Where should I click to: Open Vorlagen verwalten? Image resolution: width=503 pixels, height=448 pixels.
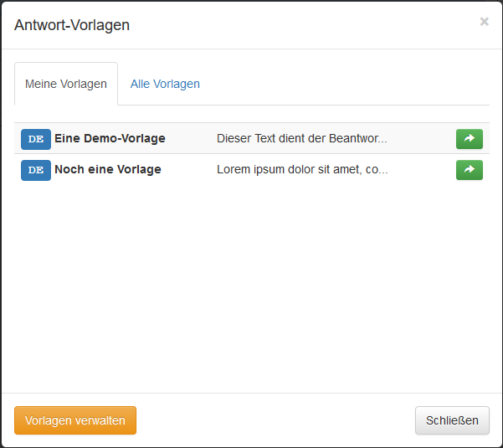pyautogui.click(x=75, y=420)
